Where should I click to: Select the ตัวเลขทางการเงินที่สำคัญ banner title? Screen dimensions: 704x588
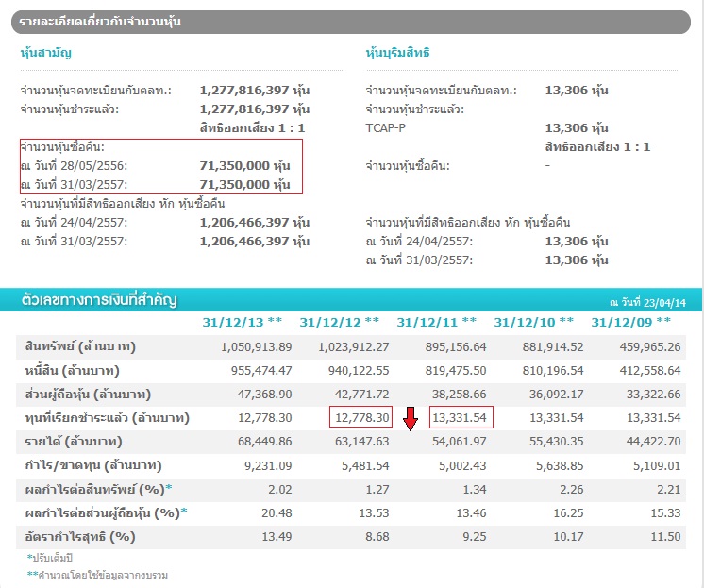tap(99, 299)
